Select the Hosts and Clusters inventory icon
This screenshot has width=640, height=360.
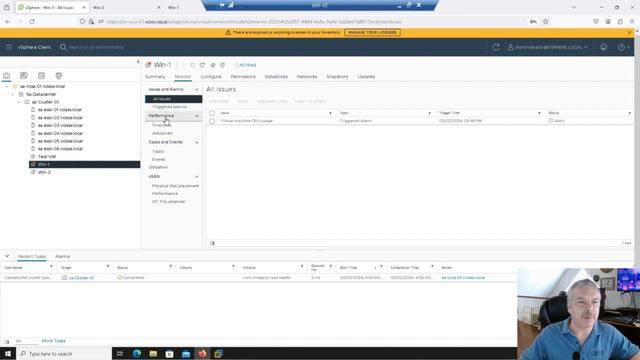(x=7, y=76)
